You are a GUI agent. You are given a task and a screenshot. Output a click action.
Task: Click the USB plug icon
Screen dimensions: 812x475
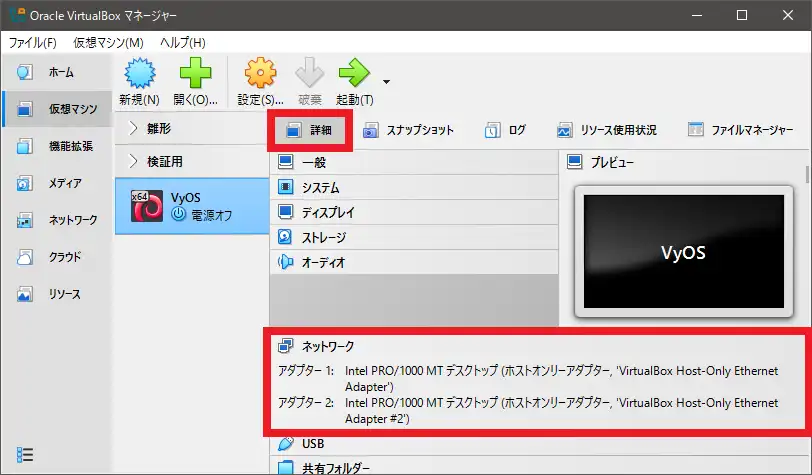pos(285,444)
